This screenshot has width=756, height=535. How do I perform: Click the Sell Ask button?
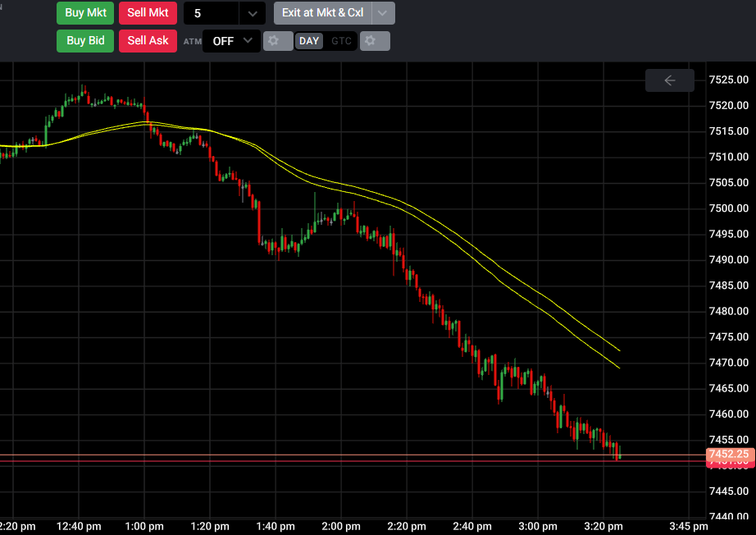click(x=148, y=41)
